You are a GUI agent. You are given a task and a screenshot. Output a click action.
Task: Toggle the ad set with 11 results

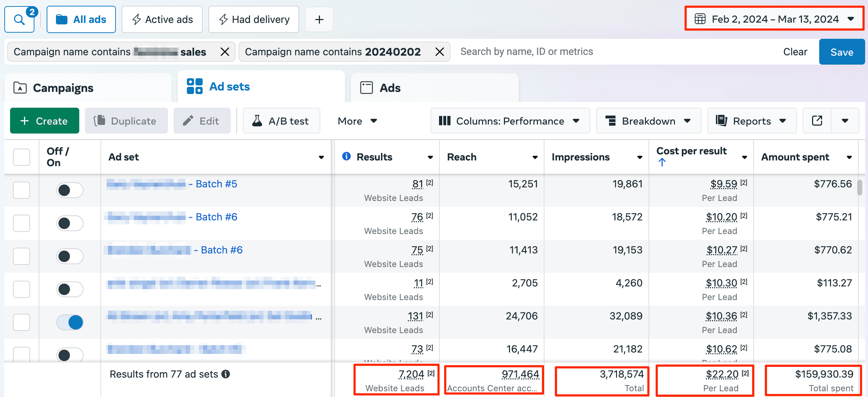coord(70,289)
